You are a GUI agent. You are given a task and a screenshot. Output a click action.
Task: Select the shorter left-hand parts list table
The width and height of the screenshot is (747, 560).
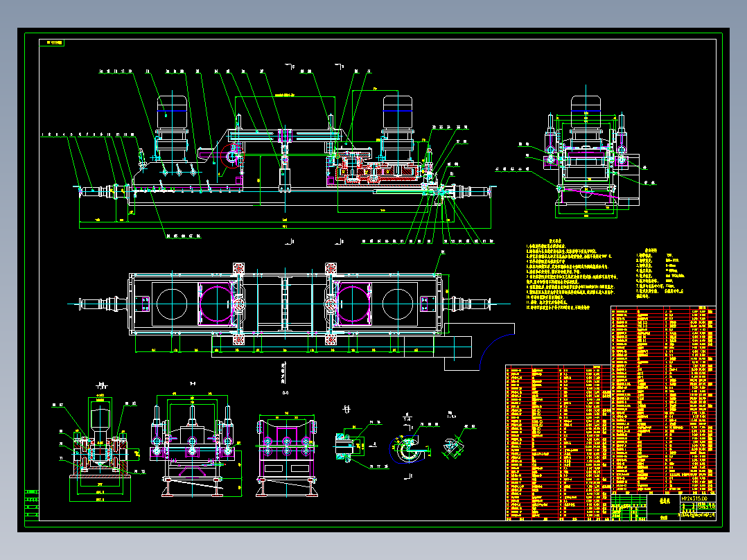[558, 443]
